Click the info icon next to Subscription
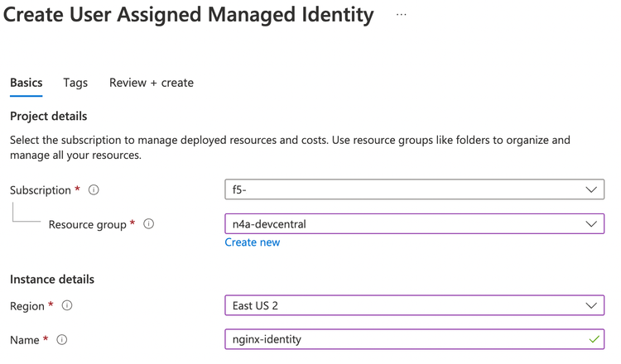This screenshot has width=621, height=364. [x=94, y=190]
